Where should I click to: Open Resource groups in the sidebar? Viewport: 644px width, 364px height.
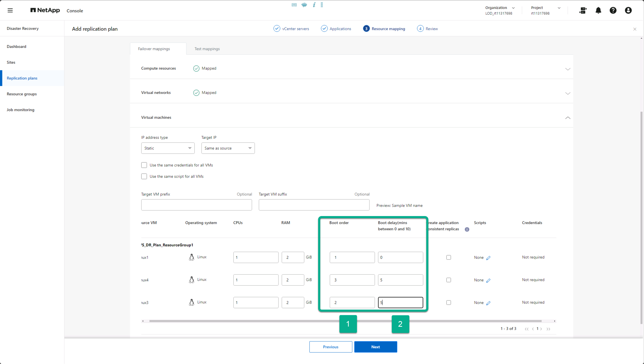click(x=22, y=94)
